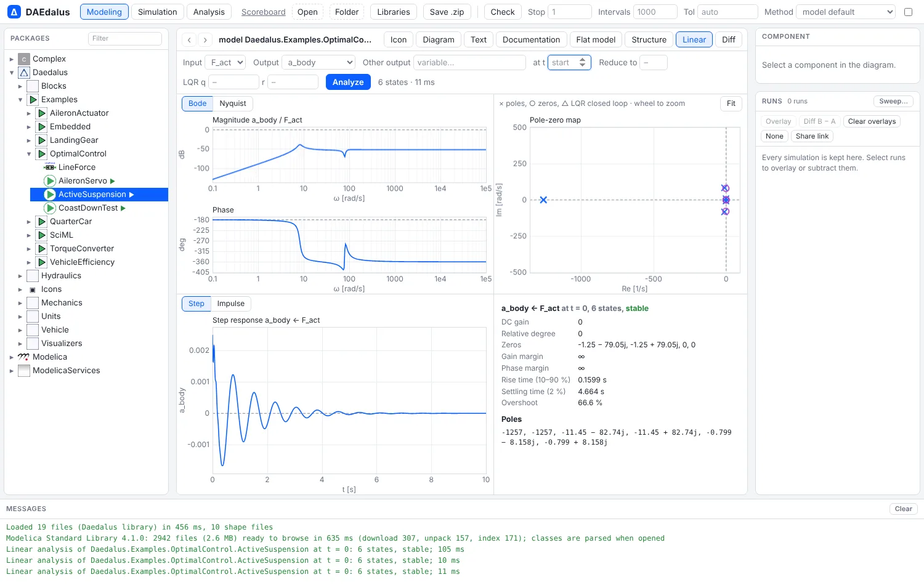Image resolution: width=924 pixels, height=585 pixels.
Task: Click the AileronActuator package icon
Action: 42,113
